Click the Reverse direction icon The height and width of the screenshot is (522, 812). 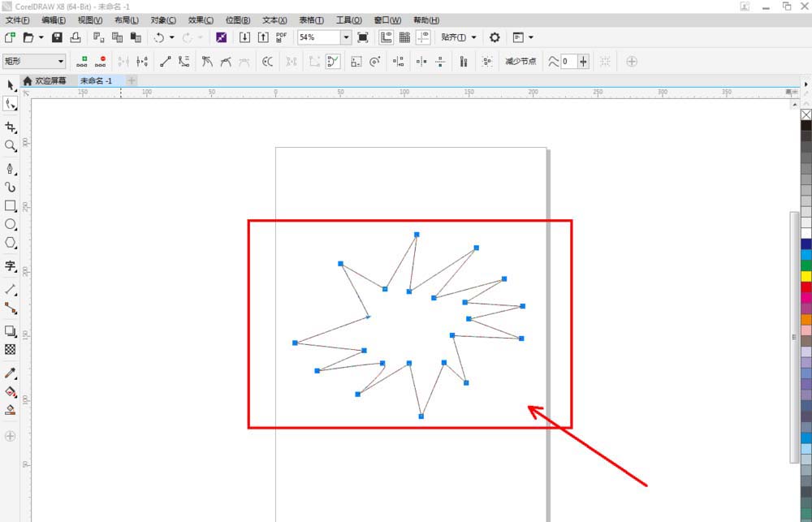click(268, 62)
